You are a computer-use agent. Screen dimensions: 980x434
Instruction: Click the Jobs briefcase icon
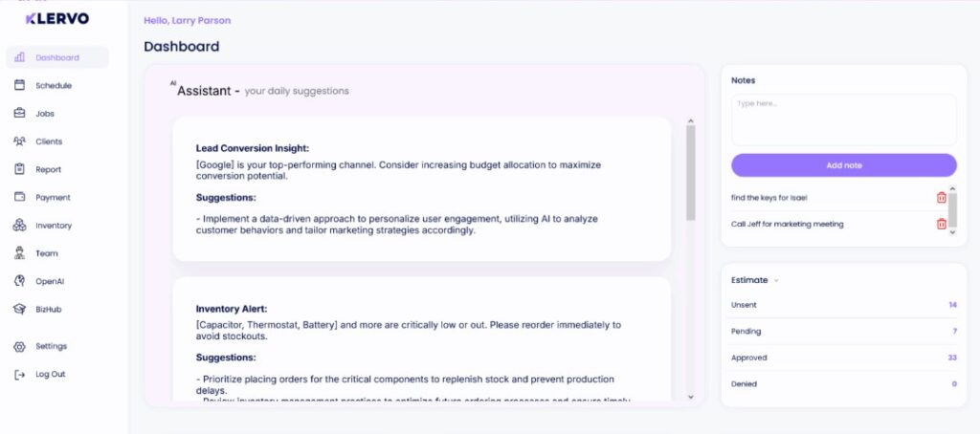(20, 113)
